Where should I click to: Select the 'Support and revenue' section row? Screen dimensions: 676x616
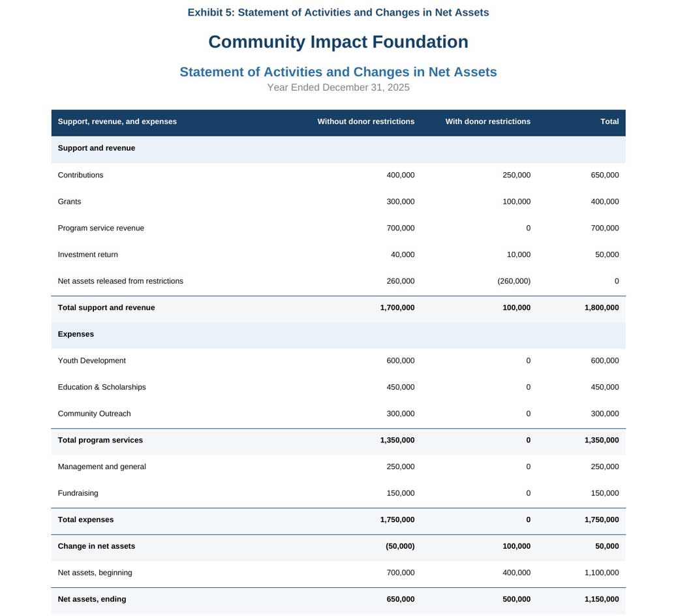pos(338,148)
